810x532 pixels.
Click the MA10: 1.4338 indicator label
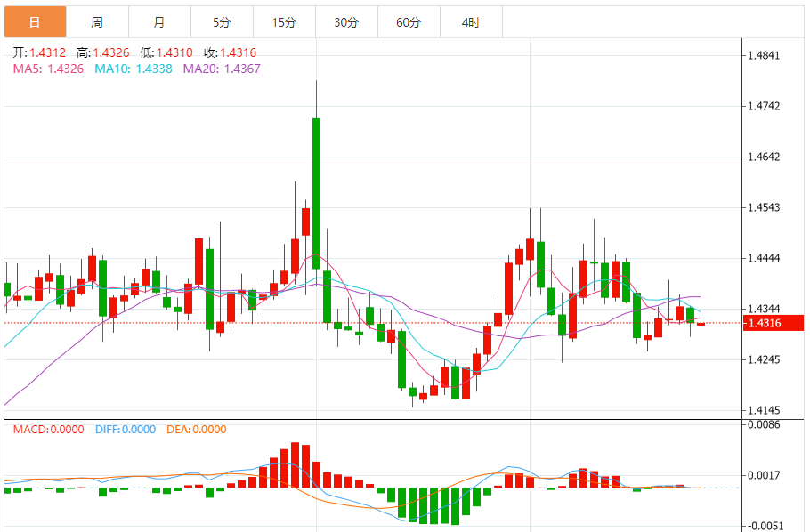pyautogui.click(x=134, y=69)
